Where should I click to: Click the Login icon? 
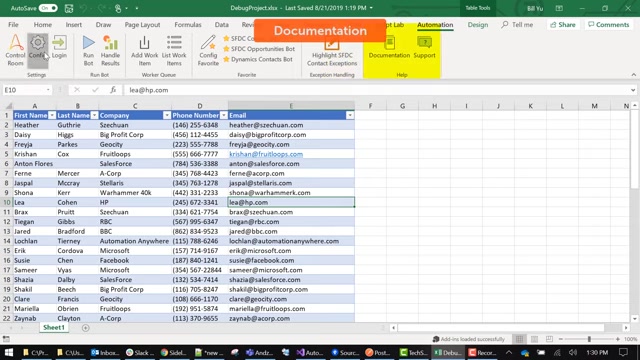(x=59, y=42)
